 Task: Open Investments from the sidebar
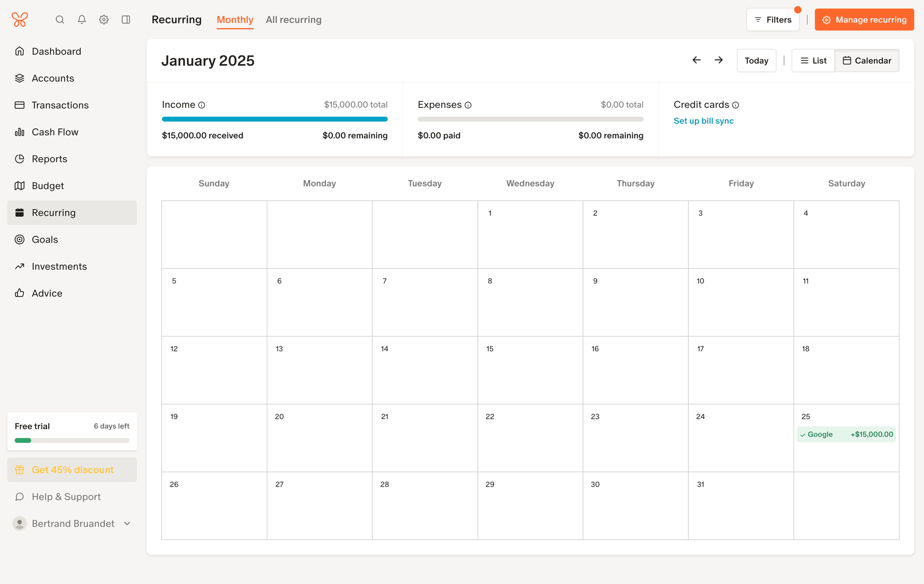[x=72, y=266]
